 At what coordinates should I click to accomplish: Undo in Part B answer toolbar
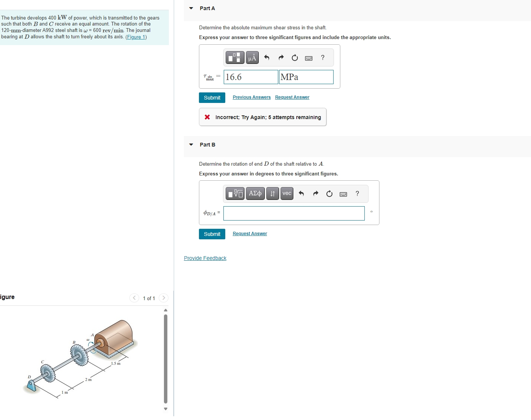click(x=301, y=193)
